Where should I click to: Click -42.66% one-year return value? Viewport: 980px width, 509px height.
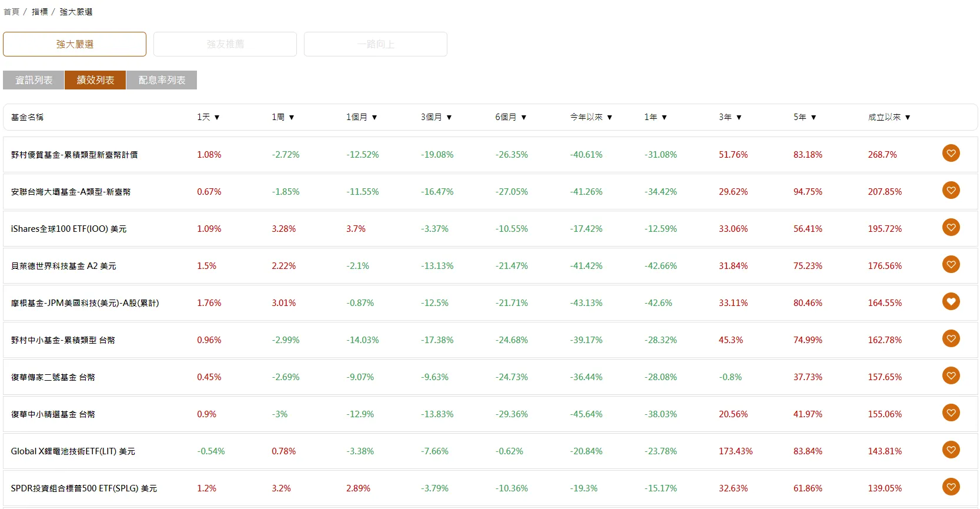click(661, 266)
